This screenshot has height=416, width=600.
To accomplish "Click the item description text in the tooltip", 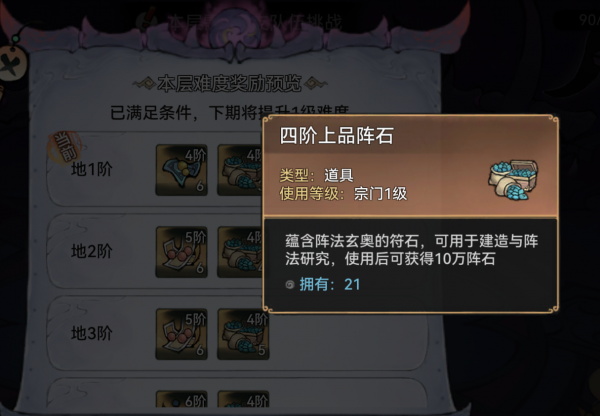I will (x=412, y=250).
